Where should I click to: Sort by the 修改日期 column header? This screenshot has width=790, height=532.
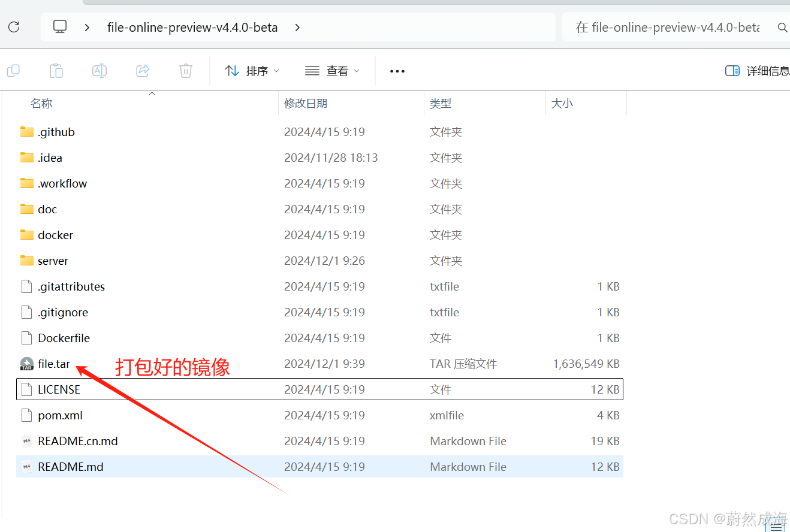[306, 104]
